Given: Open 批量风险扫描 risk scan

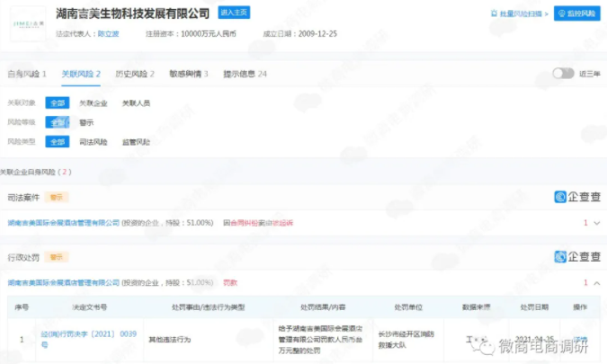Looking at the screenshot, I should [x=517, y=13].
